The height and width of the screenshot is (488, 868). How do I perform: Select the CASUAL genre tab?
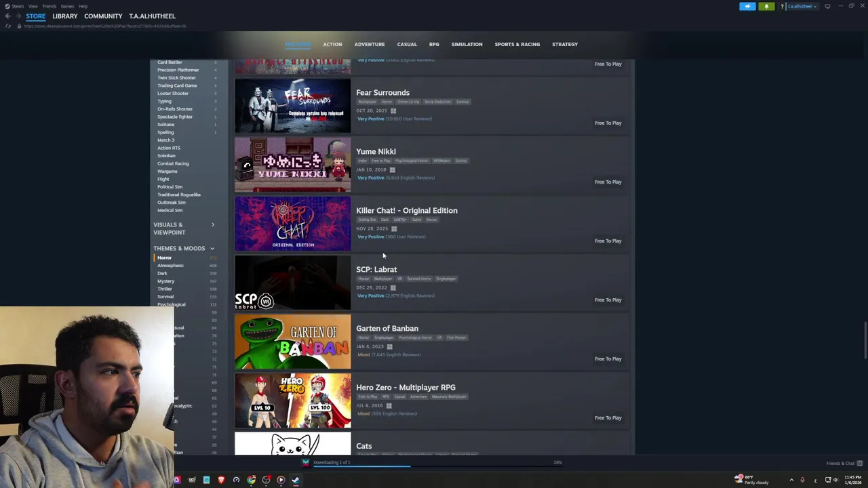407,44
